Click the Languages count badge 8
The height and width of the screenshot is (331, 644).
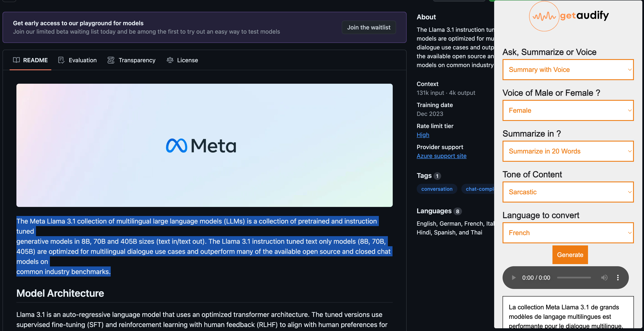click(x=457, y=211)
